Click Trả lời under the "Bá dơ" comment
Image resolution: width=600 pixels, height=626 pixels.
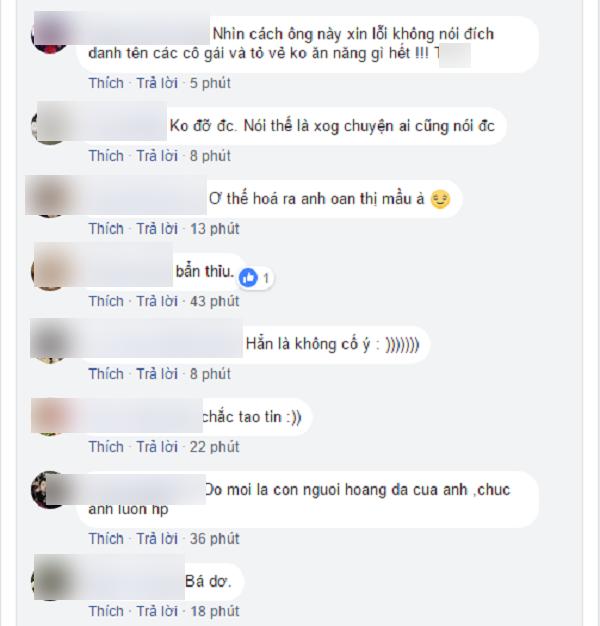[x=157, y=611]
